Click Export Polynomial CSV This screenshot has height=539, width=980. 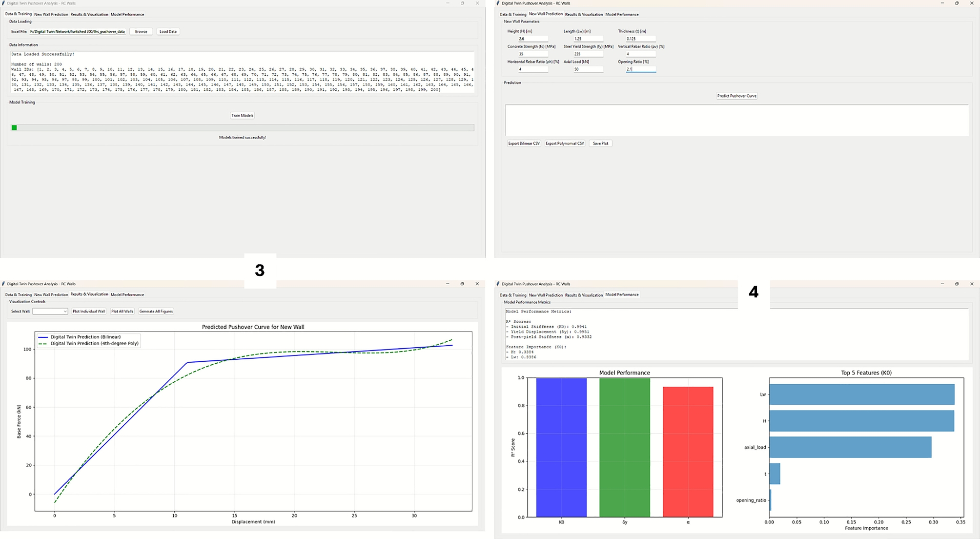[565, 144]
